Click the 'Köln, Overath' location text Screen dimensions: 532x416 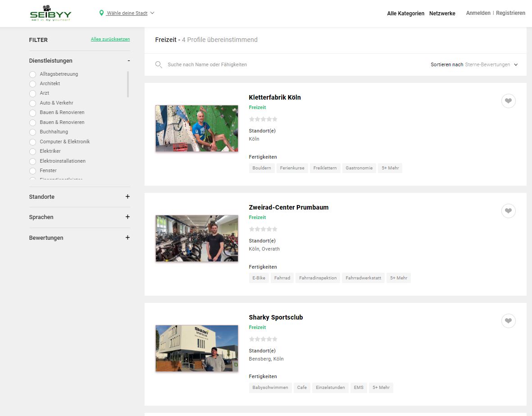(x=264, y=249)
